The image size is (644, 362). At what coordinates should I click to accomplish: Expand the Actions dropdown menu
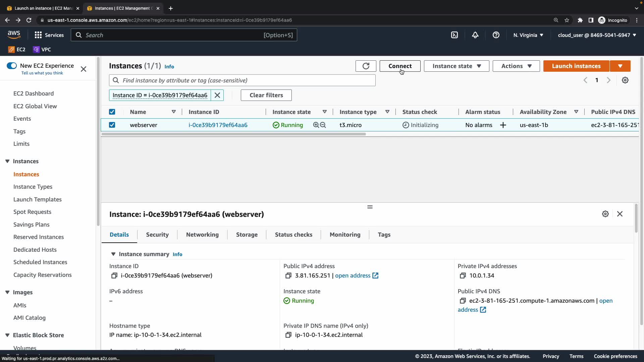516,66
